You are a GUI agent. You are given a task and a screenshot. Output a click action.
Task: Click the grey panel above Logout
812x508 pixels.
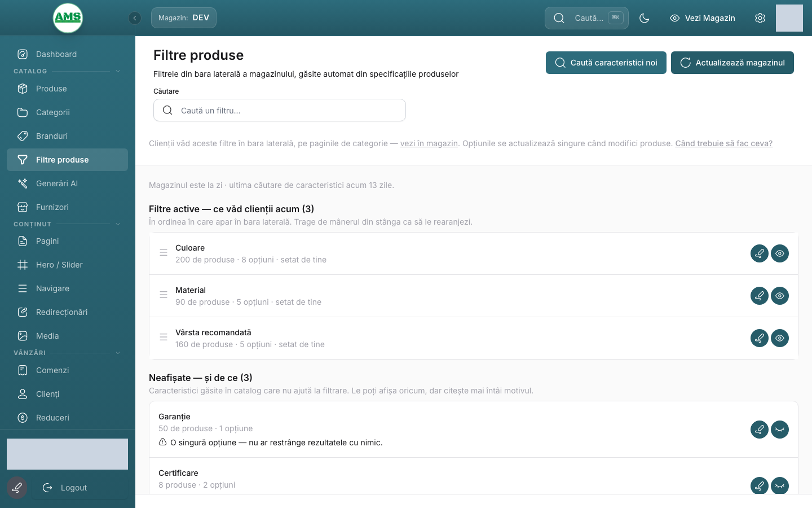68,454
